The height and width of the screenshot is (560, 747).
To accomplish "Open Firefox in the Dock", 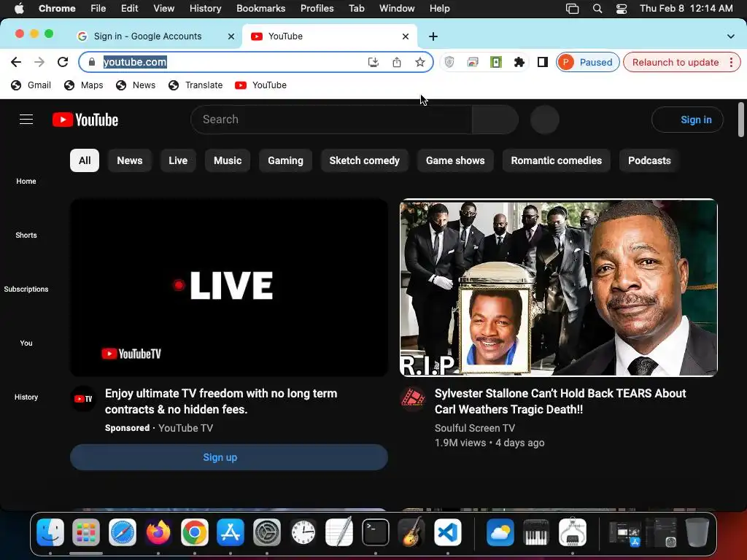I will [x=158, y=532].
